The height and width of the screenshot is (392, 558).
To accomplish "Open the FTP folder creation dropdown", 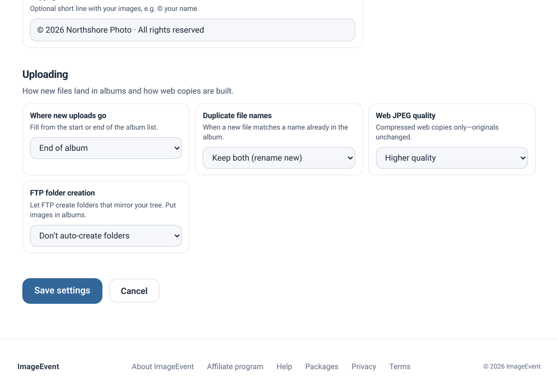I will click(x=106, y=236).
